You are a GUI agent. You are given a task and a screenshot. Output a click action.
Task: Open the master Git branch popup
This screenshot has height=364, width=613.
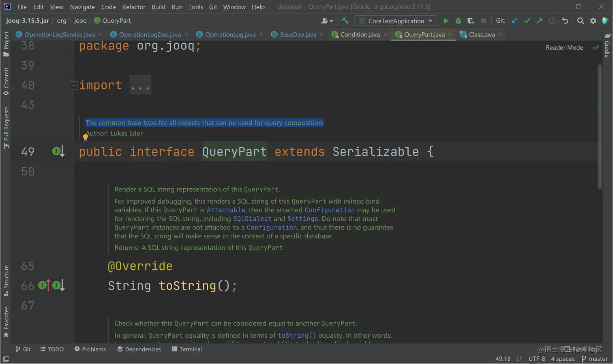click(x=594, y=359)
